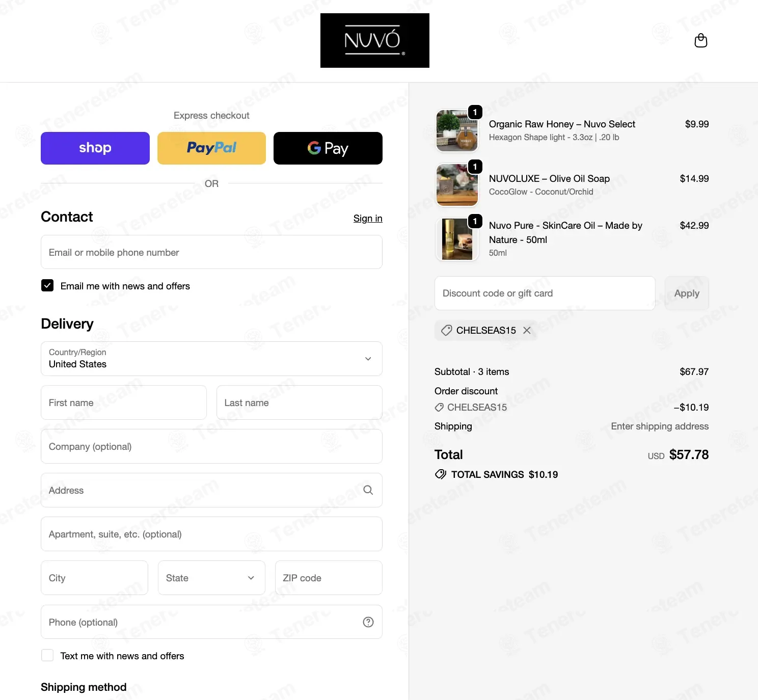Focus the Discount code or gift card field

545,293
